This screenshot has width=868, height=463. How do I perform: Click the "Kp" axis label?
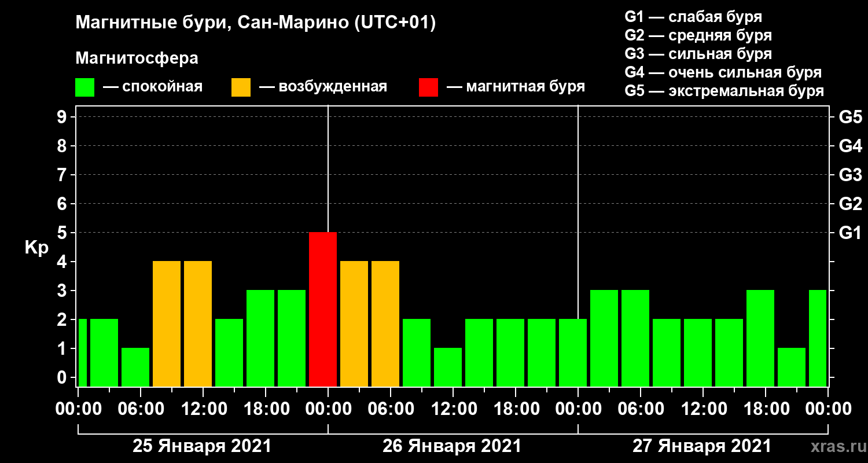(36, 248)
